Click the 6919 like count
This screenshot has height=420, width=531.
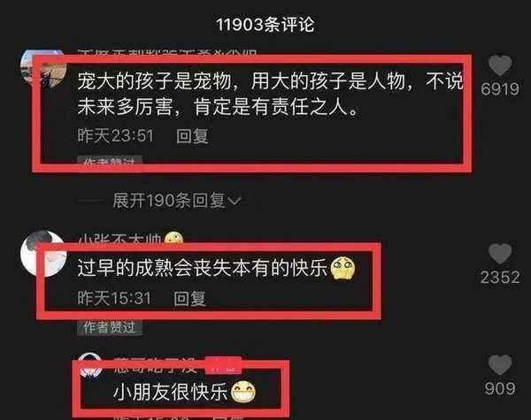pos(500,89)
